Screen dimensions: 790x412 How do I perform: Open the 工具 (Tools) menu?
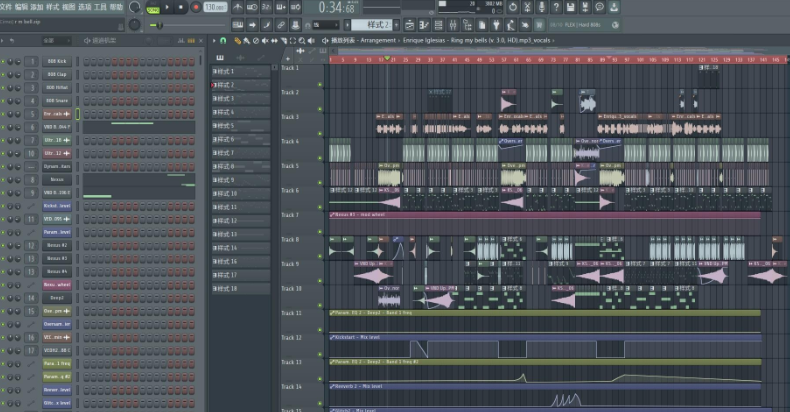[101, 7]
